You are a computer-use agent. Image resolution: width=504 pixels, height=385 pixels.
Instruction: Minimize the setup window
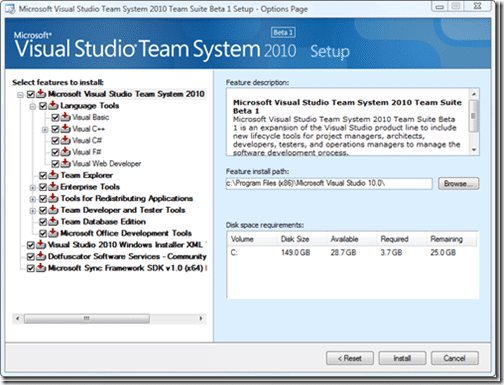click(x=440, y=7)
